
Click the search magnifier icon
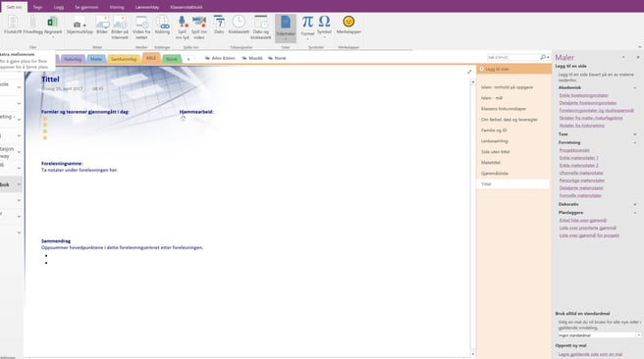point(543,58)
